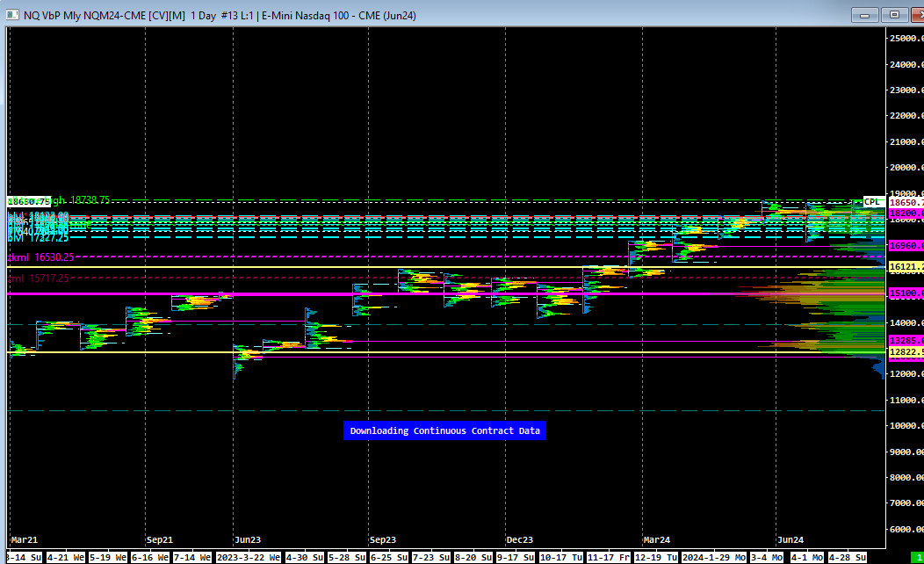The width and height of the screenshot is (924, 564).
Task: Click the 2023-3-22 We date label
Action: click(x=249, y=558)
